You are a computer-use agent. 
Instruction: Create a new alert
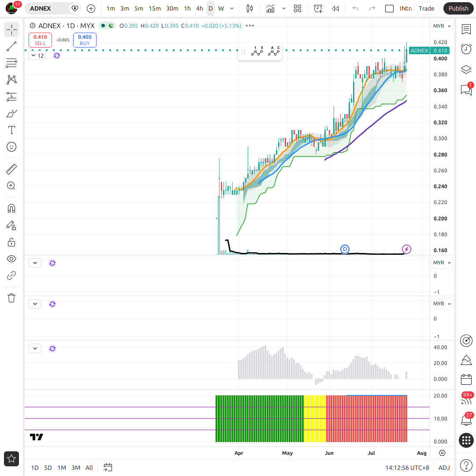click(x=318, y=8)
